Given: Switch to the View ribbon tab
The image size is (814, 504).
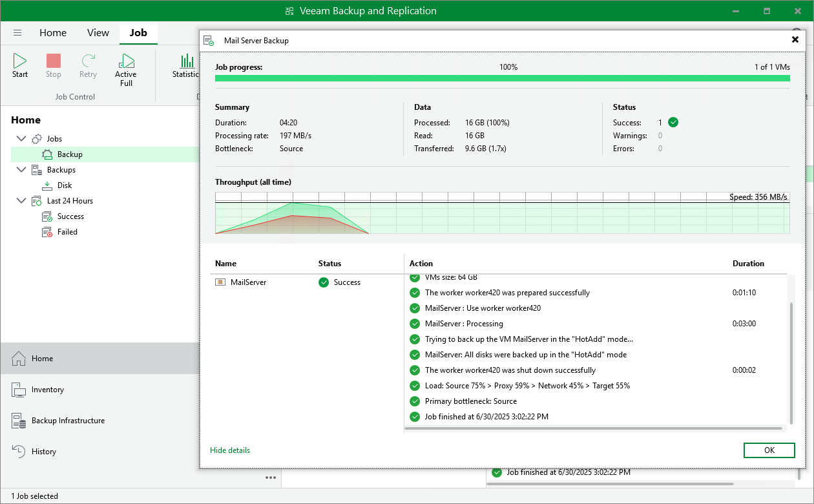Looking at the screenshot, I should tap(98, 33).
